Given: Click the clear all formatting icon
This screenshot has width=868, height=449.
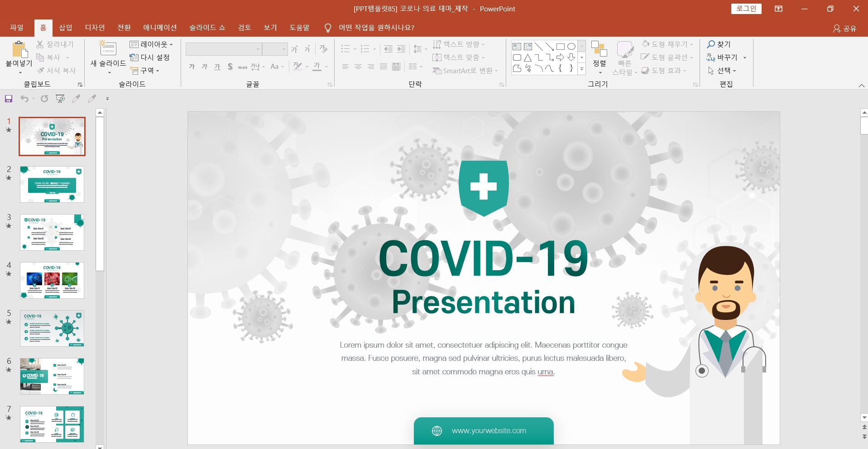Looking at the screenshot, I should 323,49.
